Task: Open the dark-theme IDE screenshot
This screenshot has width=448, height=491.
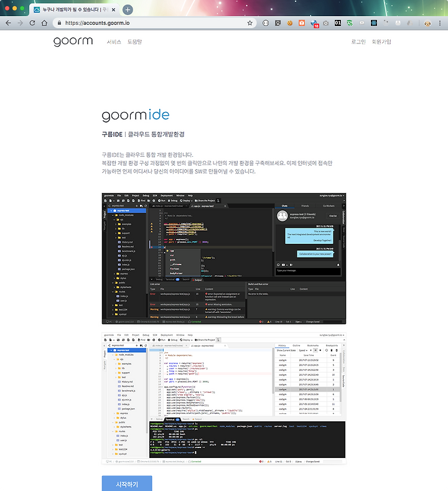Action: pos(224,258)
